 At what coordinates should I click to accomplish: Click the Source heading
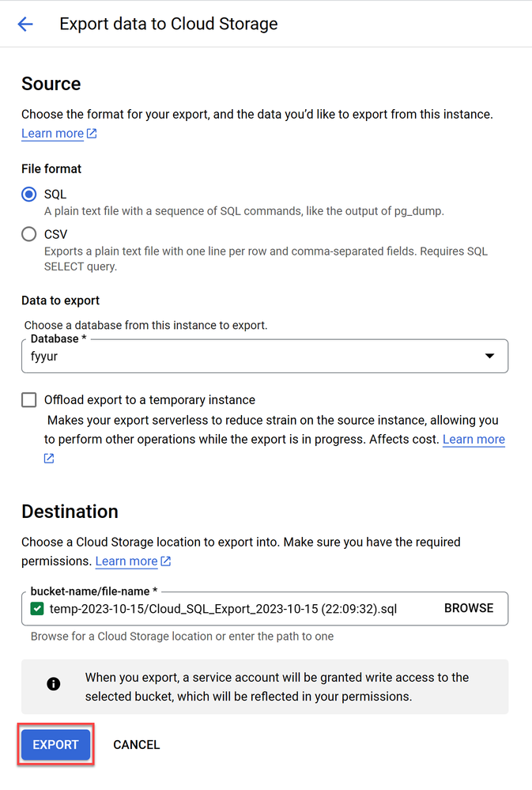click(51, 84)
